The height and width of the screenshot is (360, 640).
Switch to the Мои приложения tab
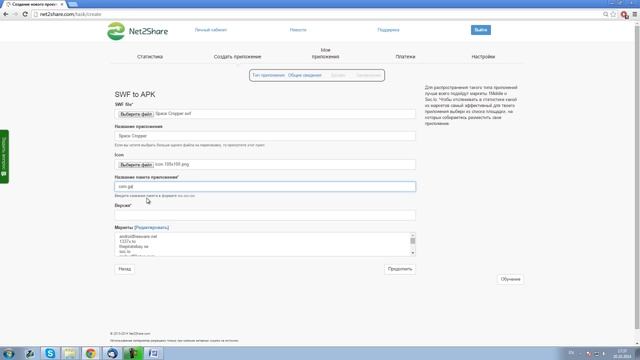coord(325,53)
